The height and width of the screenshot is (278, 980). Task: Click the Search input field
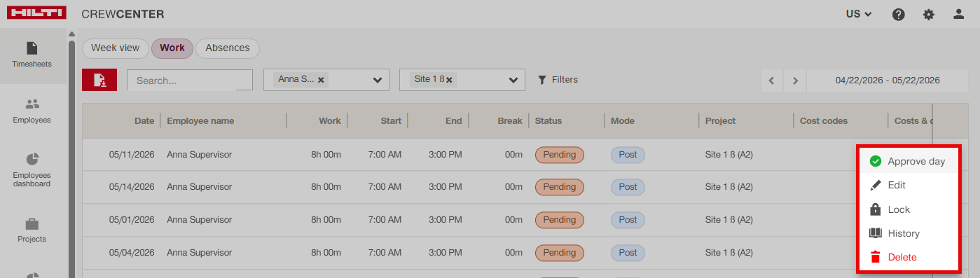point(190,80)
